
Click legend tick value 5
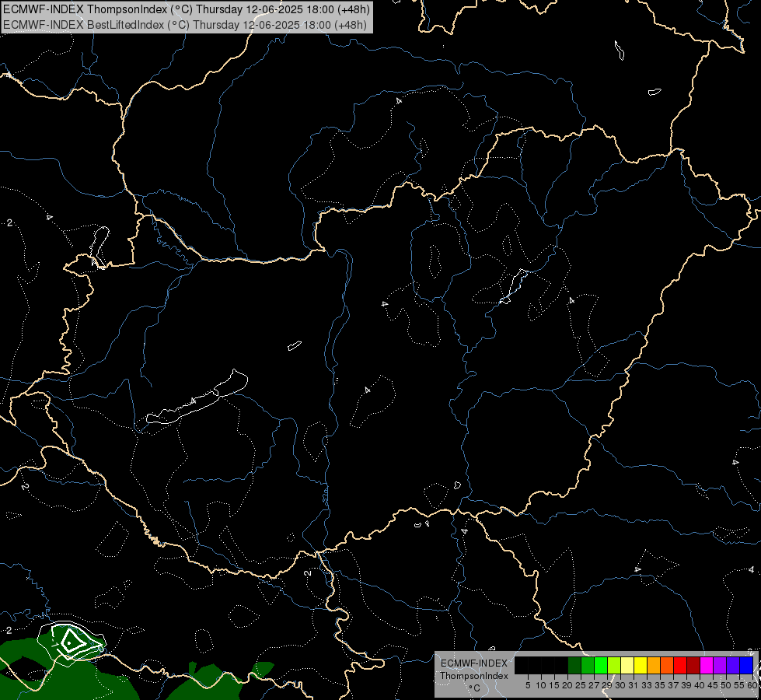528,685
